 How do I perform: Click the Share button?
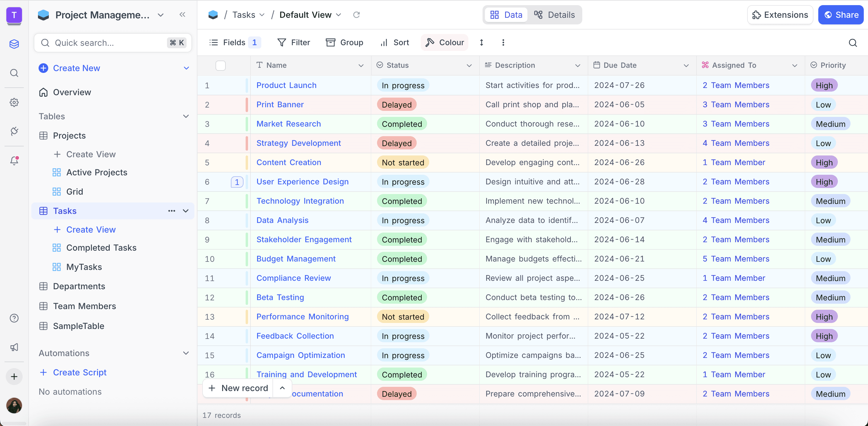click(x=841, y=15)
